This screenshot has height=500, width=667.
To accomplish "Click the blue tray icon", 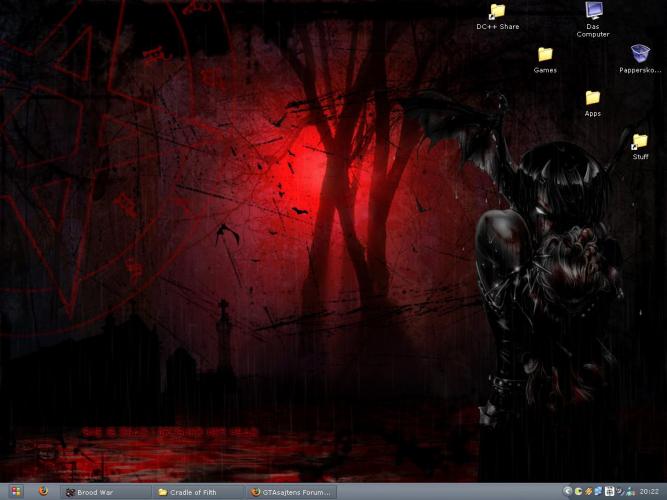I will click(599, 491).
